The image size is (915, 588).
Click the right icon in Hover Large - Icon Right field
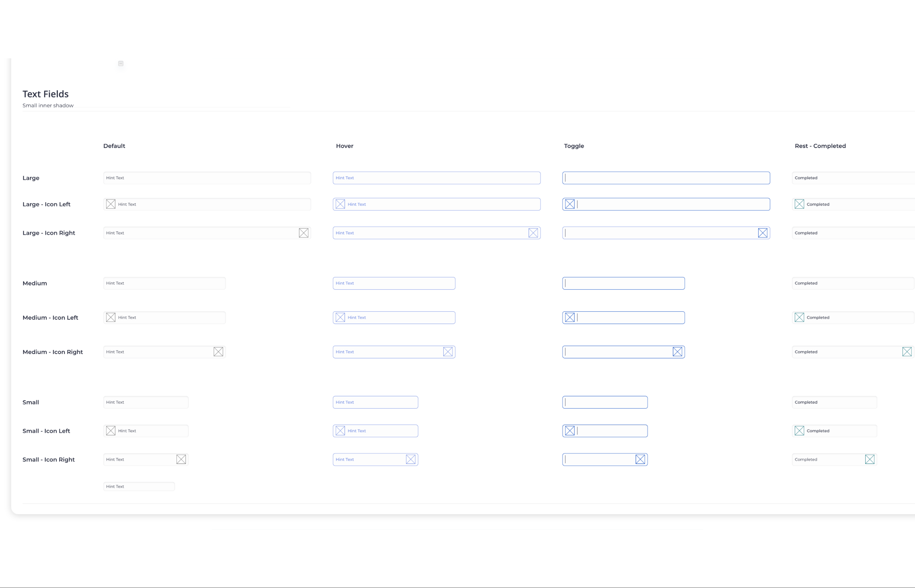pyautogui.click(x=533, y=233)
